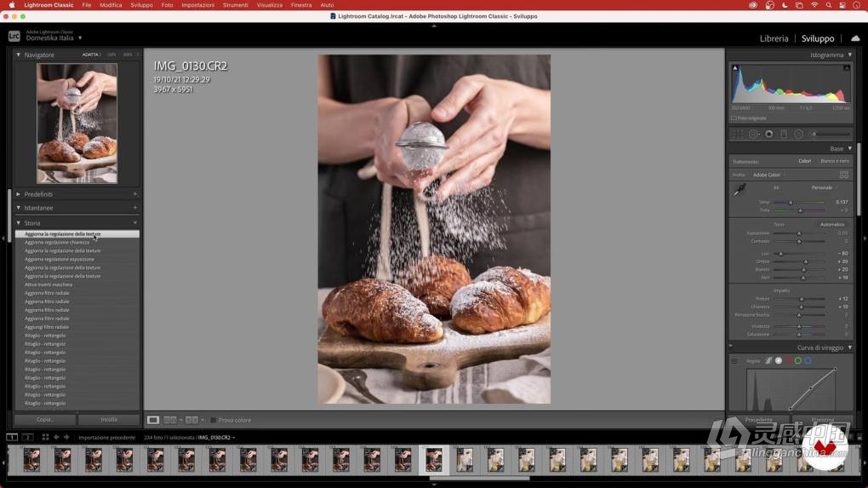
Task: Choose the blue channel in tone curve
Action: [x=808, y=360]
